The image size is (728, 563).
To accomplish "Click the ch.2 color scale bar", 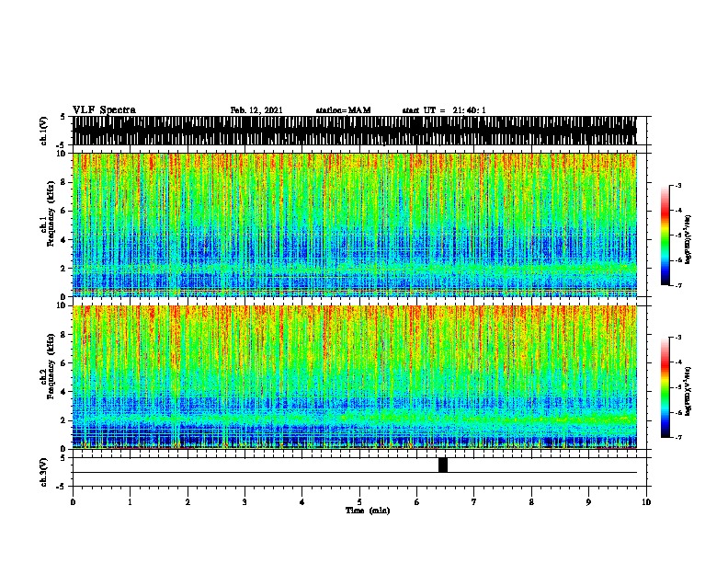I will click(665, 387).
